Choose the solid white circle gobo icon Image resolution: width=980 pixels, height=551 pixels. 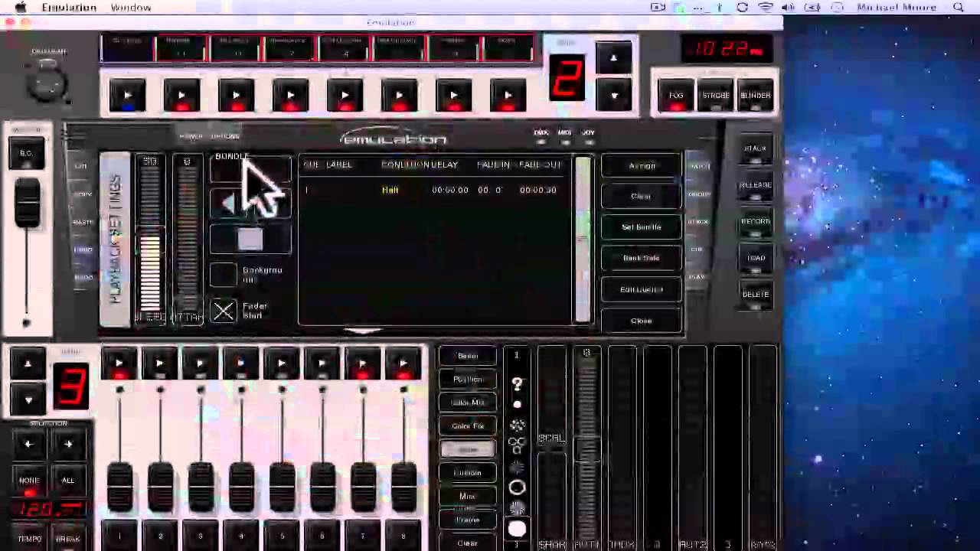(x=517, y=529)
